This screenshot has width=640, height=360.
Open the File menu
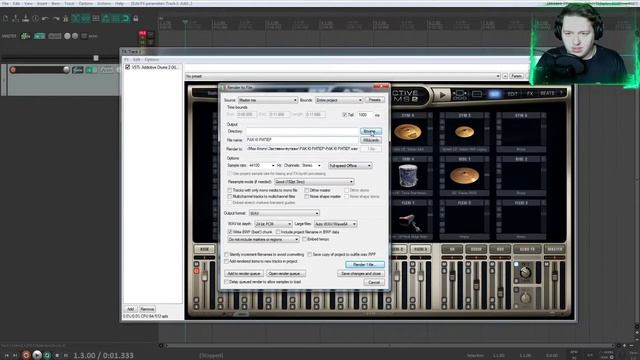(5, 3)
